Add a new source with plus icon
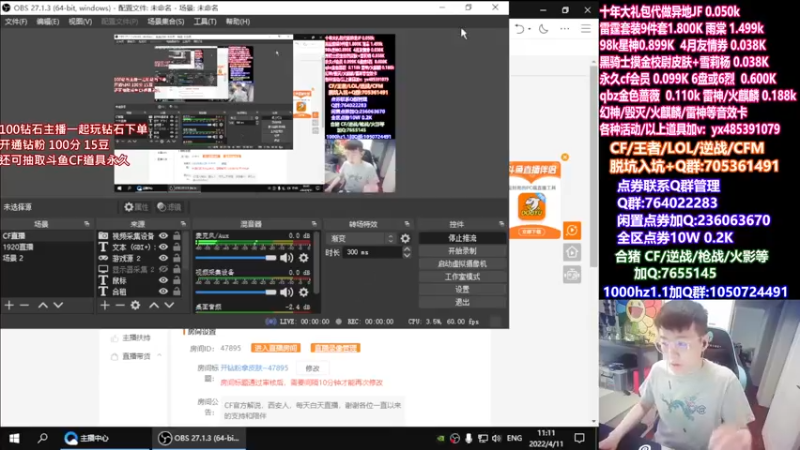Image resolution: width=800 pixels, height=450 pixels. [x=105, y=305]
